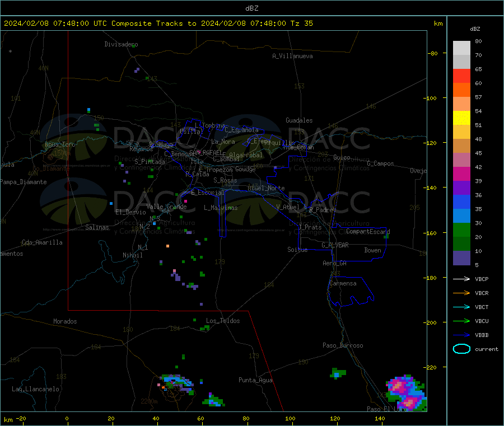Click the 'Valle_Grande' map label
The width and height of the screenshot is (504, 426).
[x=166, y=207]
